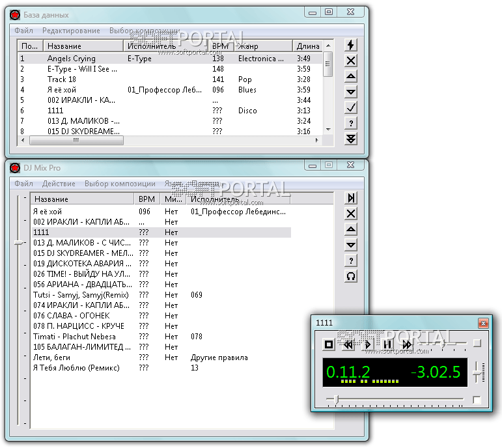Select the 'E-Type - Will I See ...' row
The width and height of the screenshot is (502, 448).
(x=171, y=69)
